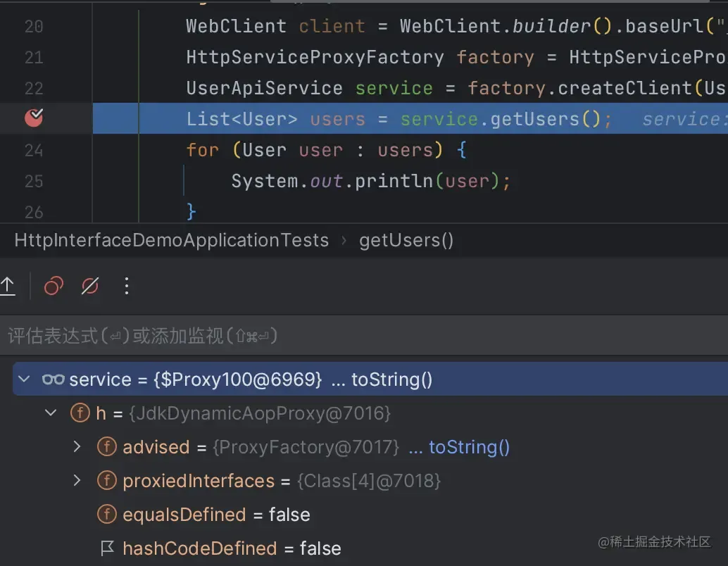The height and width of the screenshot is (566, 728).
Task: Click the glasses watch icon beside service
Action: (53, 380)
